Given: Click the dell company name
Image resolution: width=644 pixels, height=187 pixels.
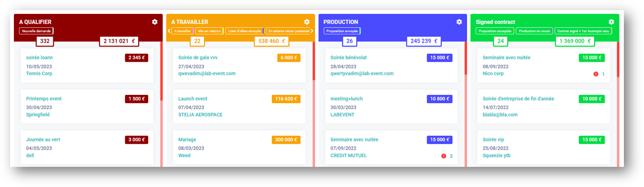Looking at the screenshot, I should point(30,156).
